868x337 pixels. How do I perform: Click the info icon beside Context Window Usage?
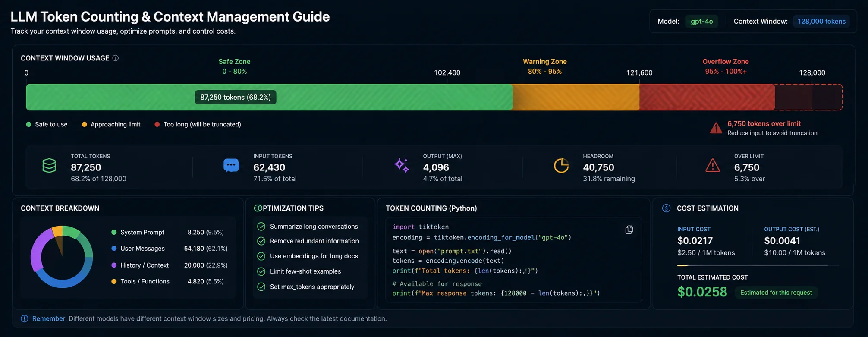point(116,58)
